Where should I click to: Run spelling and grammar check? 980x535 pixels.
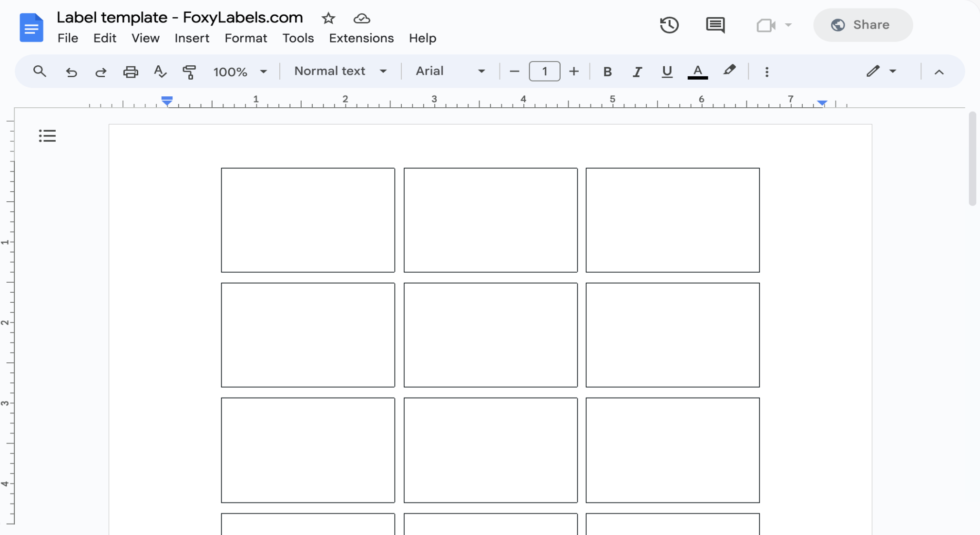[160, 72]
